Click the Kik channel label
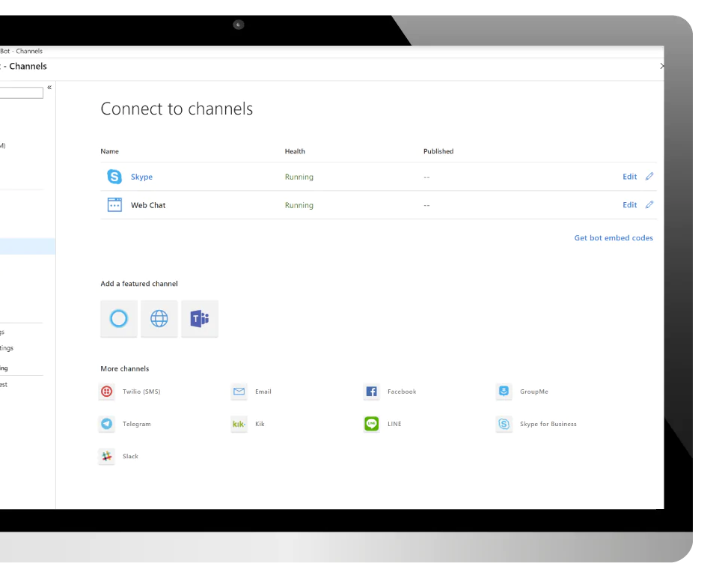 coord(260,424)
